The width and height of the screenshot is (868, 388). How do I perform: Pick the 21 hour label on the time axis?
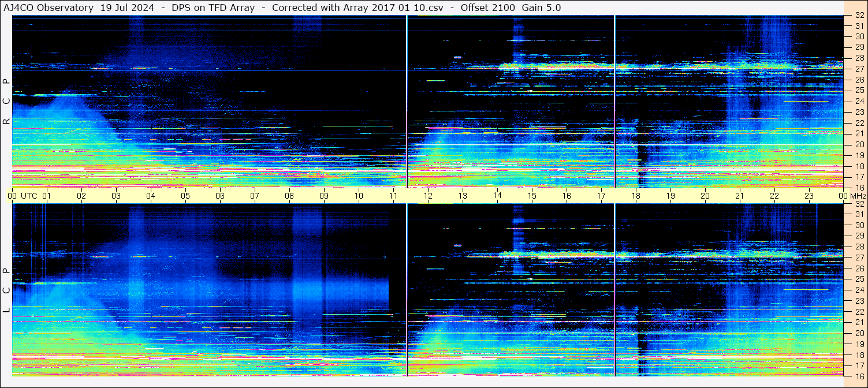tap(740, 196)
